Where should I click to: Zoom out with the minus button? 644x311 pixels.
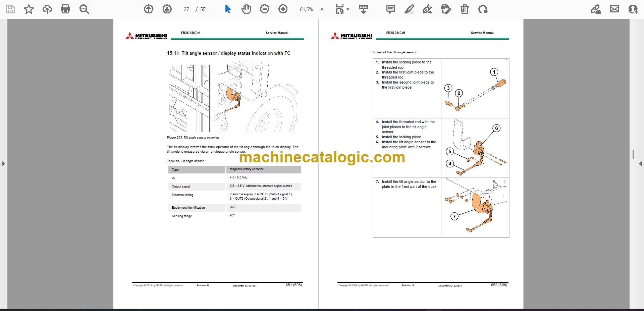(265, 9)
